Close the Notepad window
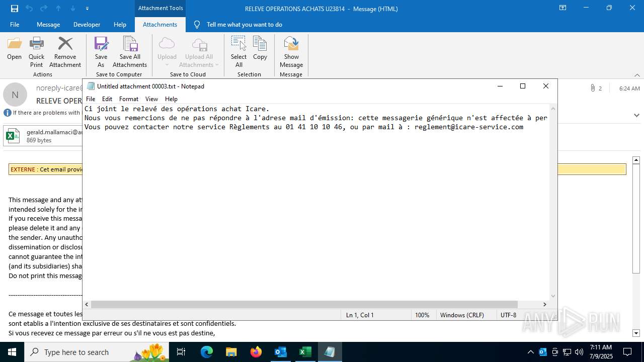This screenshot has height=362, width=644. pos(546,86)
